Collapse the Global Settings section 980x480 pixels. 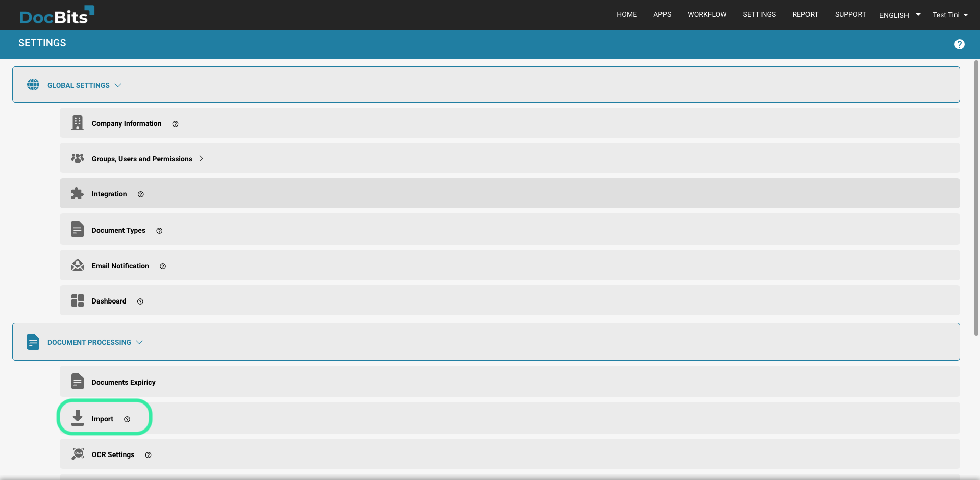[x=118, y=85]
